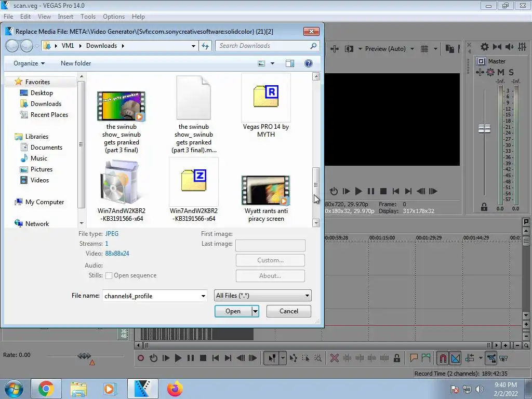The width and height of the screenshot is (532, 399).
Task: Click the Rate slider handle
Action: tap(84, 355)
